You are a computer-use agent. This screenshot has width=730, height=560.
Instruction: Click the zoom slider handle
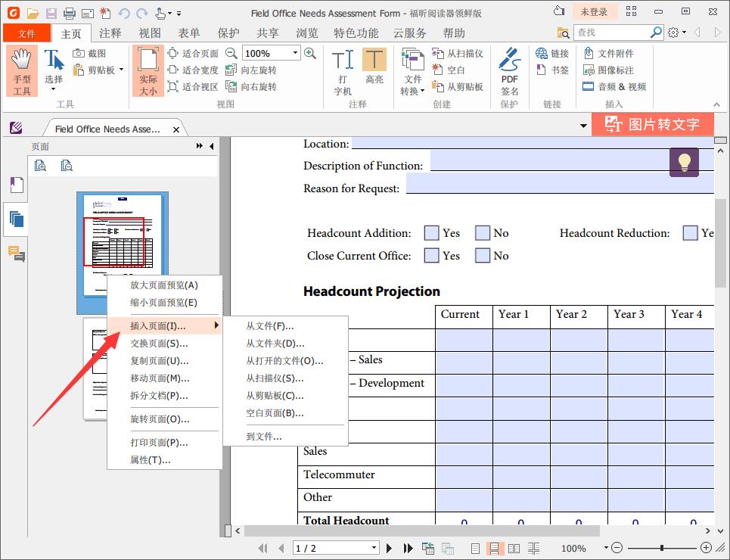tap(662, 548)
